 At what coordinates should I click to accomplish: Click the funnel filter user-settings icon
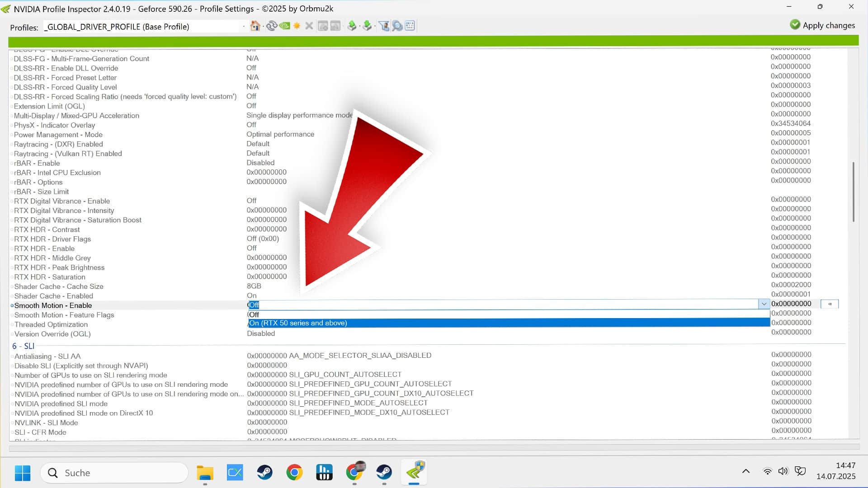[384, 26]
